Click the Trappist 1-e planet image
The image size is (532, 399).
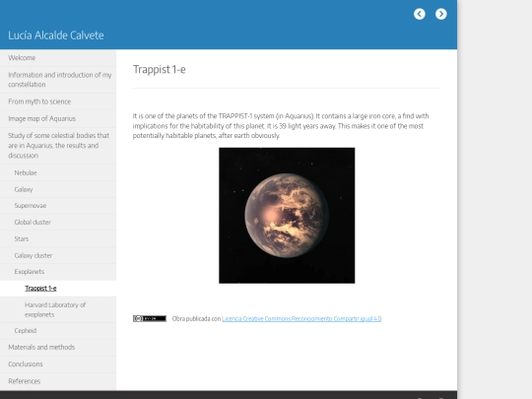tap(287, 216)
